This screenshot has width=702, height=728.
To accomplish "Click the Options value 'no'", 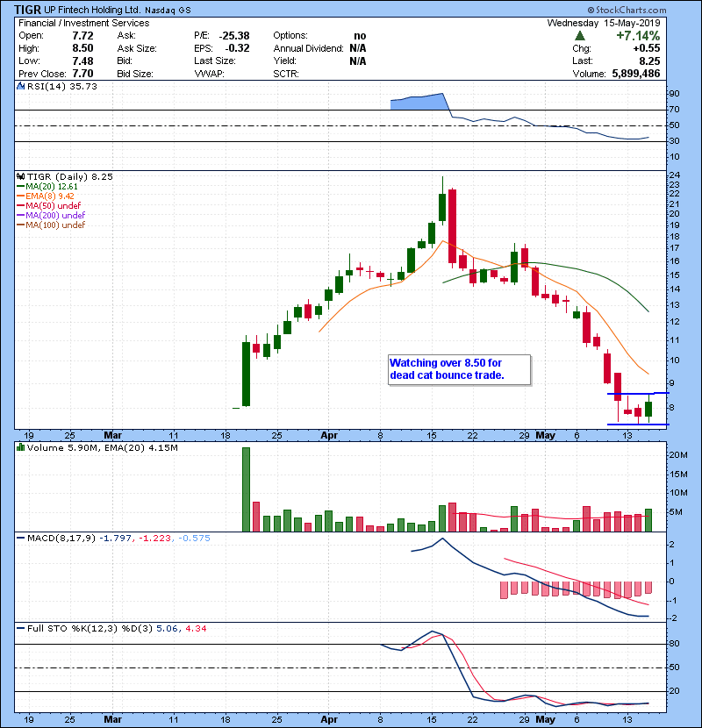I will pos(360,36).
